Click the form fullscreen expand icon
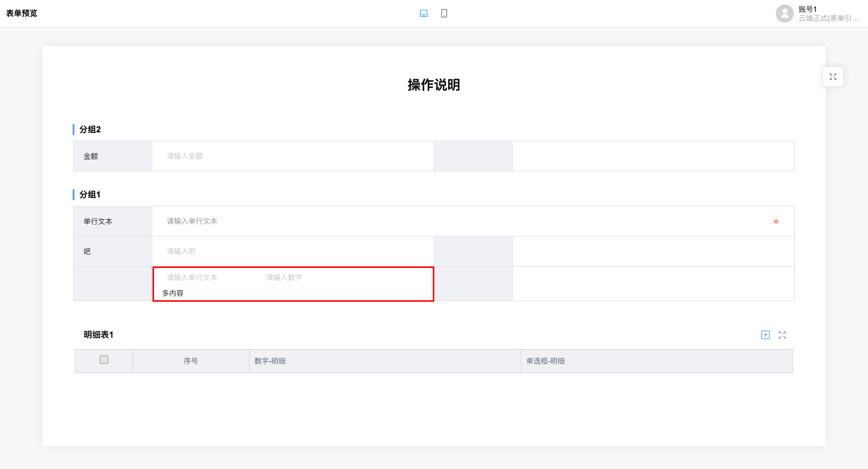 pyautogui.click(x=833, y=77)
